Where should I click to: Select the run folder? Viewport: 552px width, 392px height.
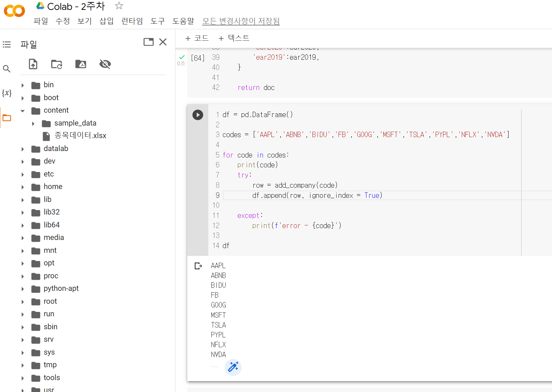49,314
